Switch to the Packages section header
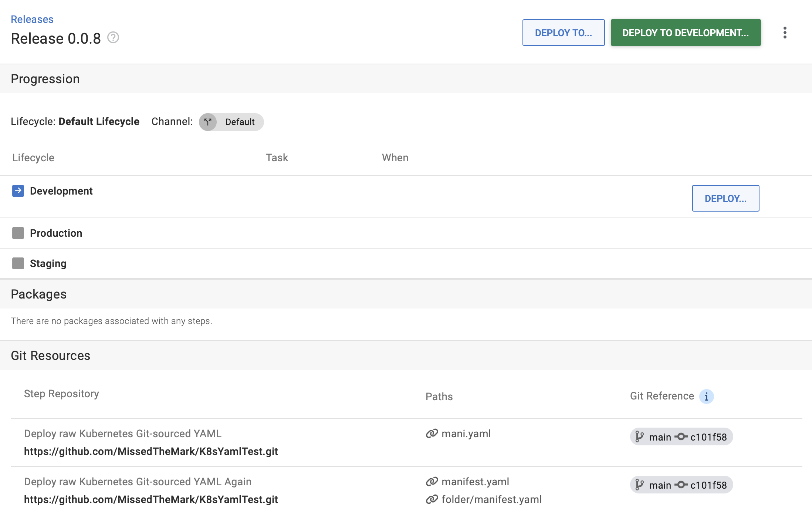This screenshot has height=526, width=812. coord(39,294)
